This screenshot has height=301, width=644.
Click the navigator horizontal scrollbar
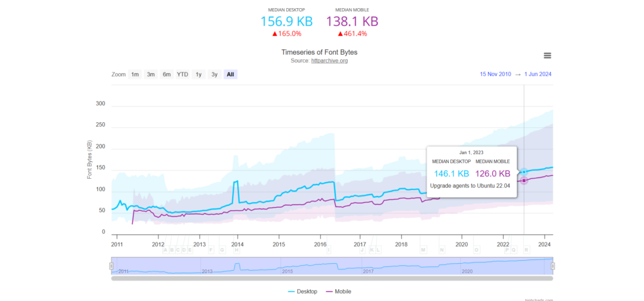(332, 278)
